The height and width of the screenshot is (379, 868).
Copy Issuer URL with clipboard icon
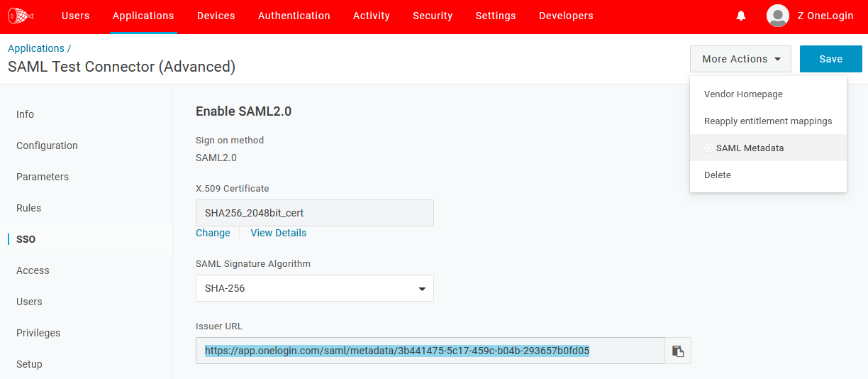(678, 351)
